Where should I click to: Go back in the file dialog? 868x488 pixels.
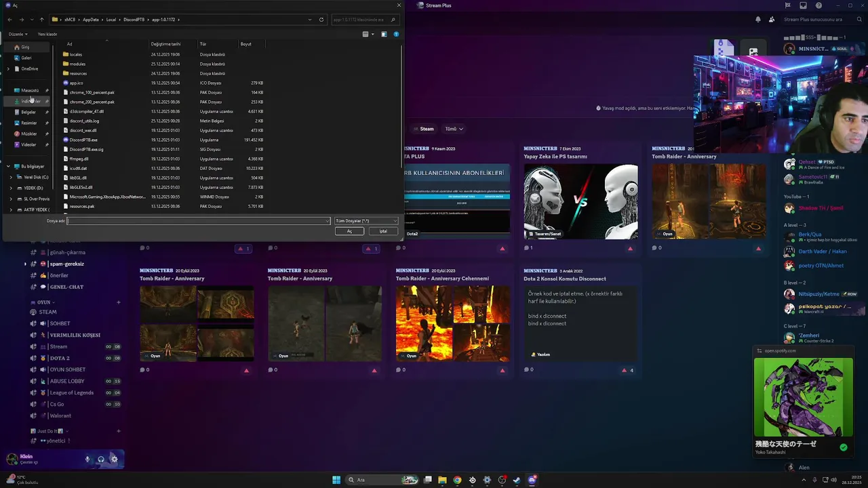pos(9,20)
